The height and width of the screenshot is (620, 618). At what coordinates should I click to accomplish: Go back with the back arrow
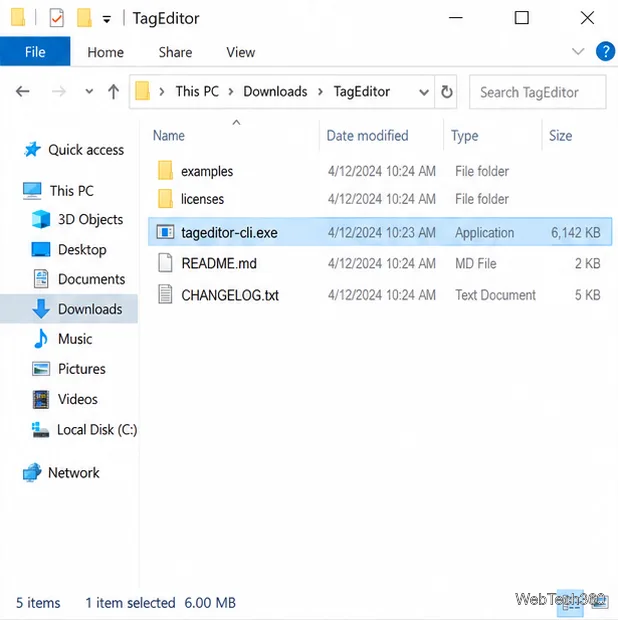pyautogui.click(x=23, y=92)
